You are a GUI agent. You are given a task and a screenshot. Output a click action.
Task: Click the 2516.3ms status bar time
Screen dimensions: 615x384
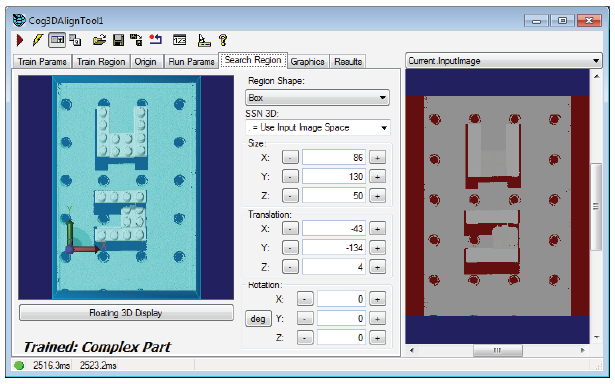(x=51, y=366)
